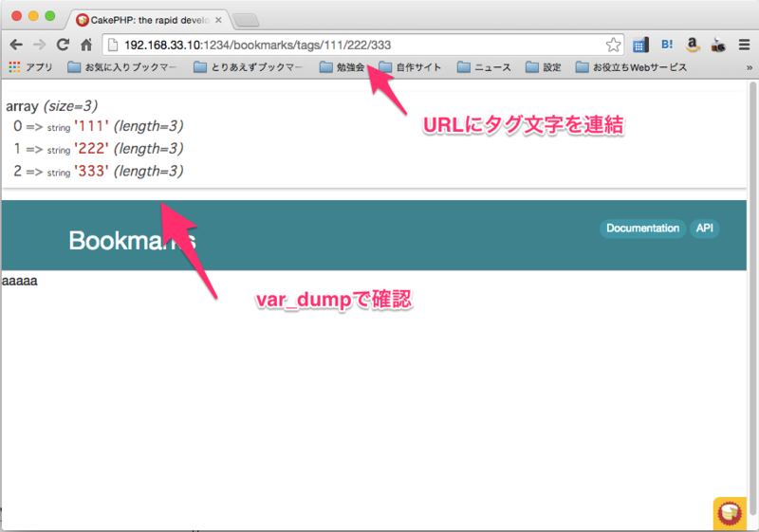Open the お気に入りブックマー bookmark folder
The width and height of the screenshot is (759, 532).
[x=122, y=67]
